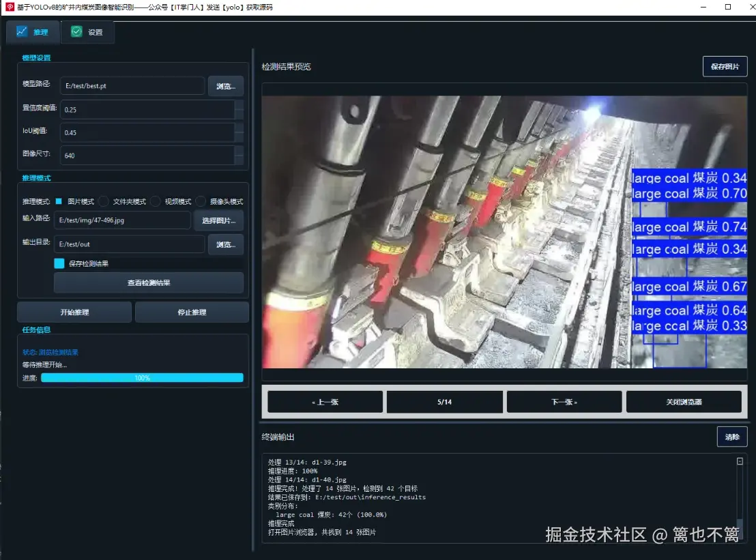
Task: Click the app logo icon in title bar
Action: 10,7
